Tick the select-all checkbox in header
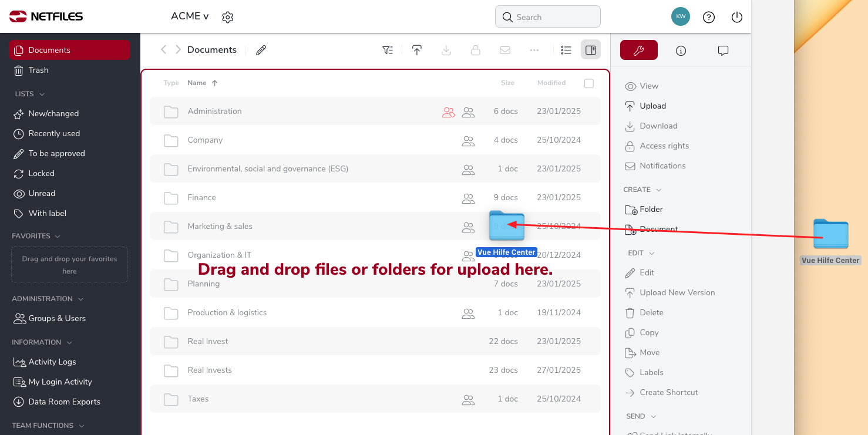The width and height of the screenshot is (868, 435). pyautogui.click(x=589, y=83)
